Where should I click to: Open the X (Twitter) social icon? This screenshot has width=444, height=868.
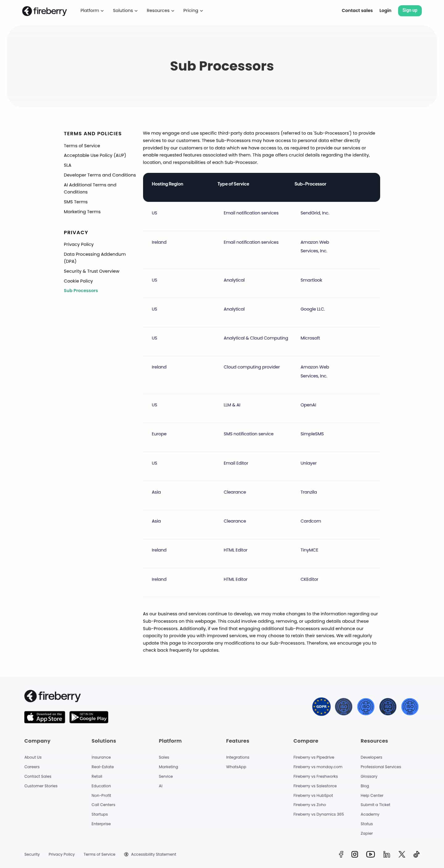[x=401, y=854]
